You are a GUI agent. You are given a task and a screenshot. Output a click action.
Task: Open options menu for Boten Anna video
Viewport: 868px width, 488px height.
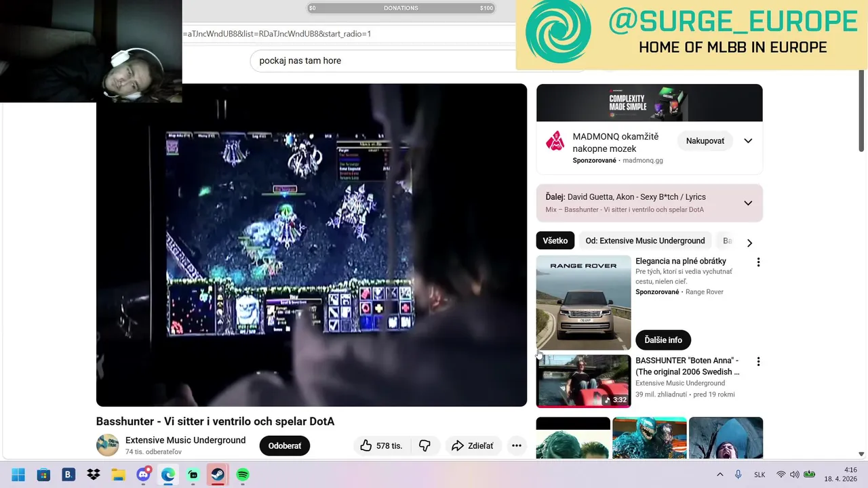758,362
